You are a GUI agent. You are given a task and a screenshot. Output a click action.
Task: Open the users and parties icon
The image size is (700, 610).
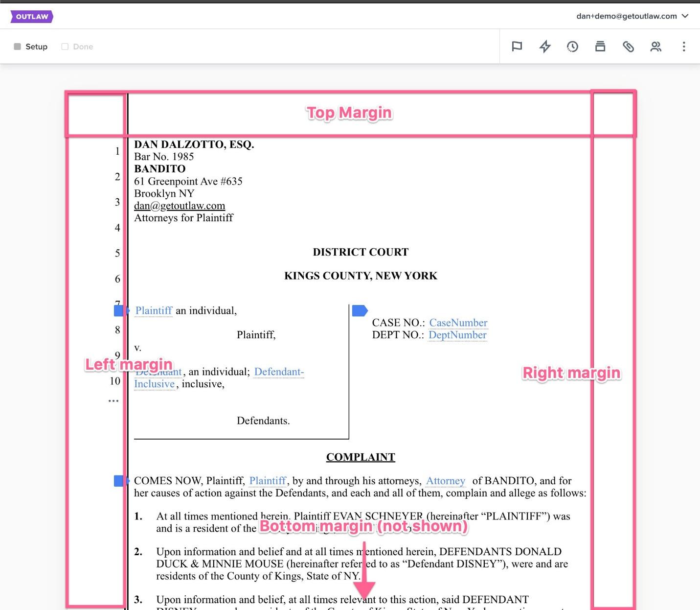click(655, 47)
